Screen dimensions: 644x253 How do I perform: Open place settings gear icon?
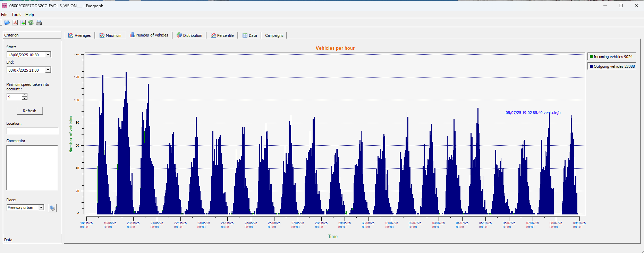pos(52,208)
